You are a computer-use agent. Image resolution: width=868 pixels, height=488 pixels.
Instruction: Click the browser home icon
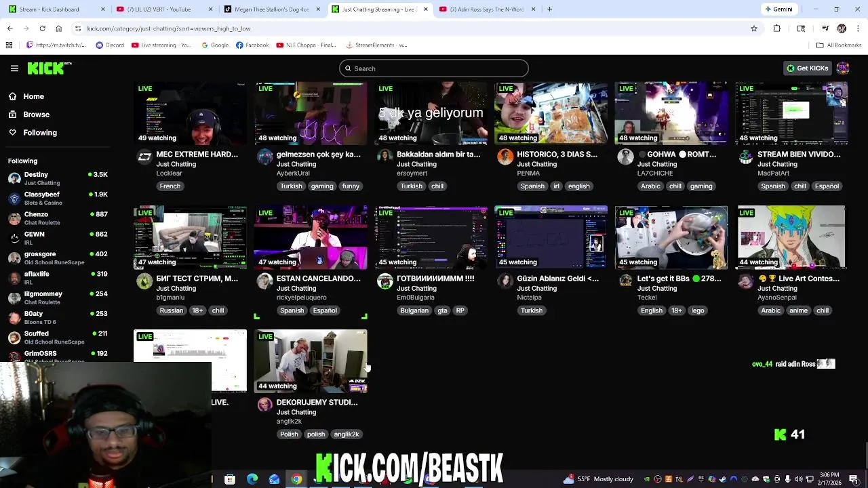[x=58, y=28]
